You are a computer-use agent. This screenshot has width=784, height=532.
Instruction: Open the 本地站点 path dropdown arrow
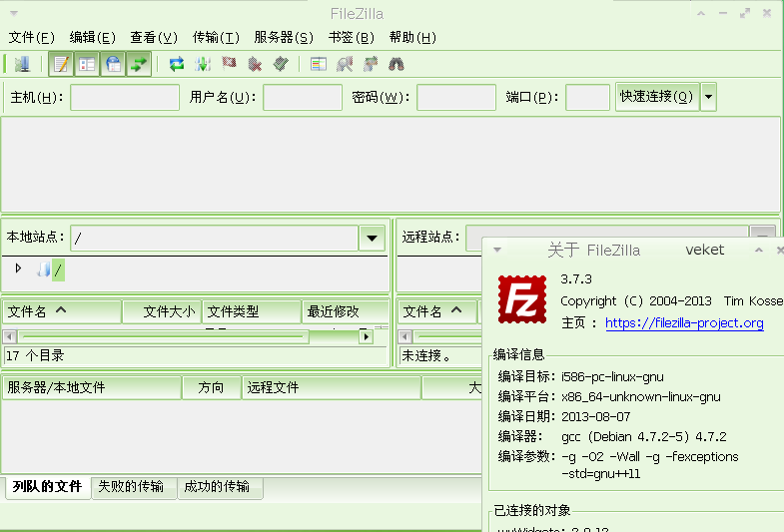pos(372,238)
